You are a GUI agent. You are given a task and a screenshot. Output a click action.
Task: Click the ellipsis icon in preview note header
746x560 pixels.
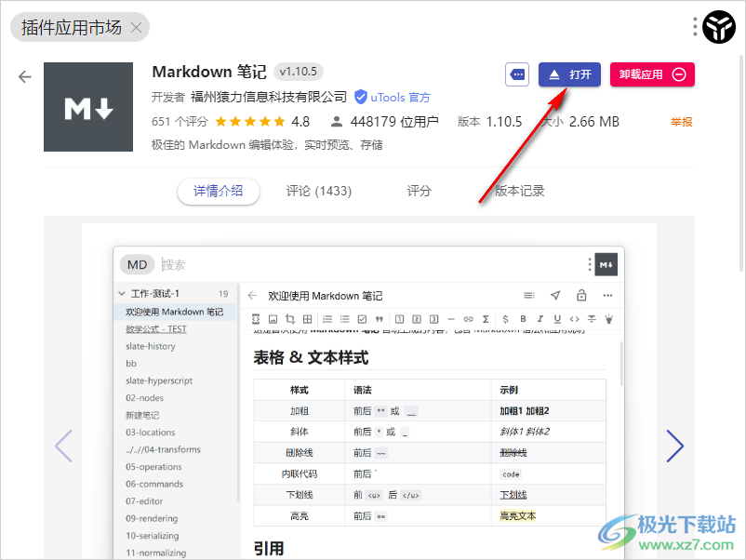[x=607, y=296]
